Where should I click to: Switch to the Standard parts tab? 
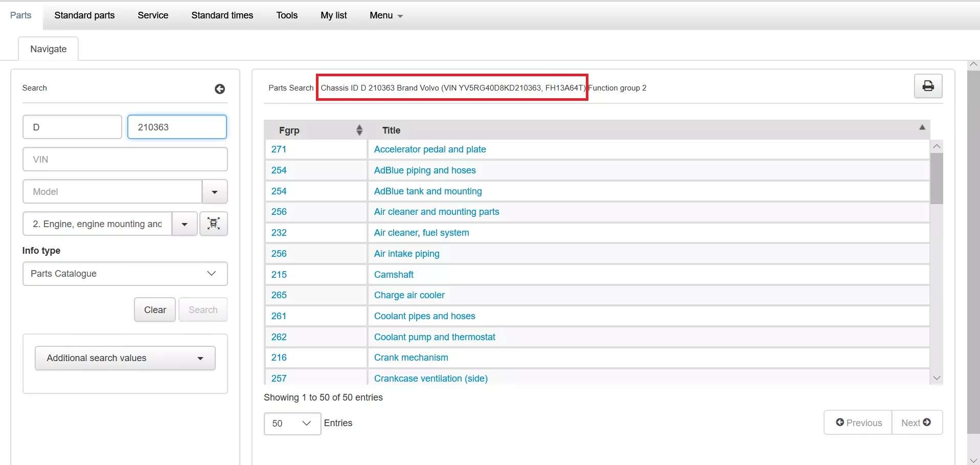[x=84, y=15]
